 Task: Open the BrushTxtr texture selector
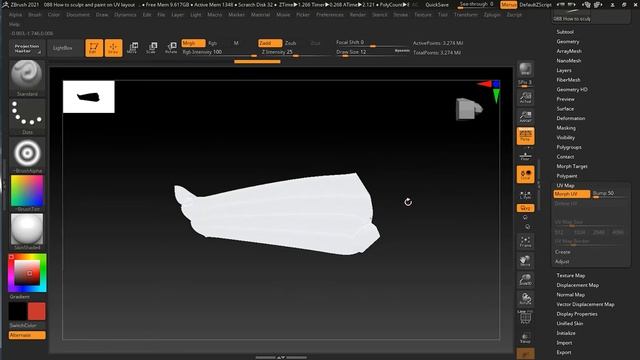pyautogui.click(x=27, y=193)
